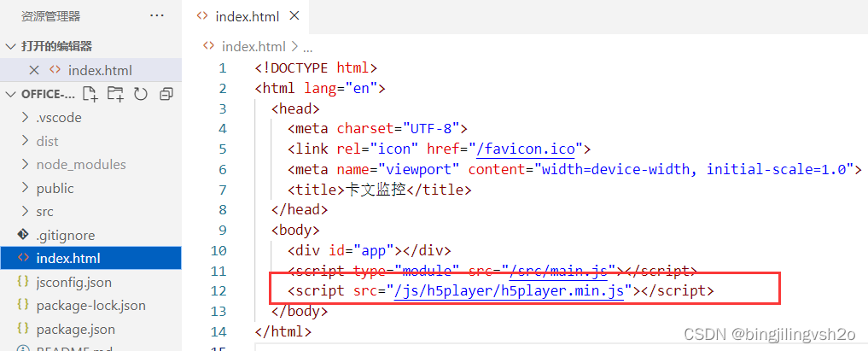Open package-lock.json file
Viewport: 868px width, 351px height.
pos(90,306)
